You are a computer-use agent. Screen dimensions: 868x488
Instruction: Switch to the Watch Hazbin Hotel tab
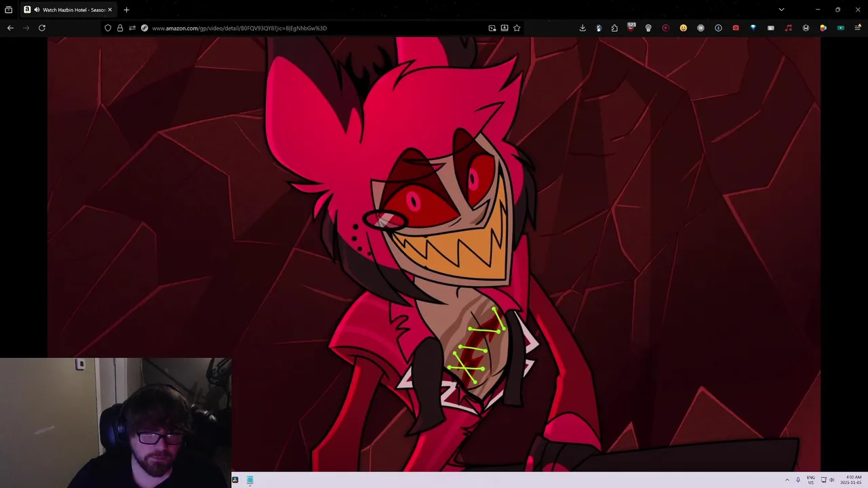click(x=68, y=9)
